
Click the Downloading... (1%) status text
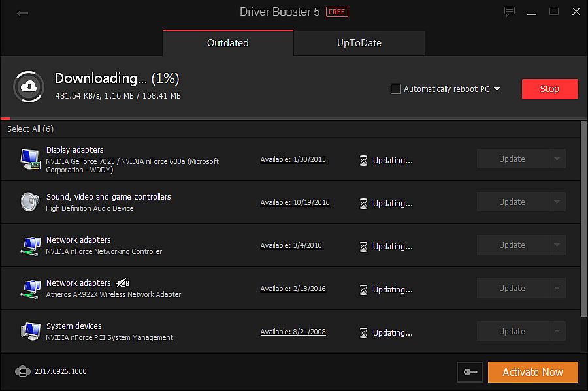pyautogui.click(x=117, y=78)
